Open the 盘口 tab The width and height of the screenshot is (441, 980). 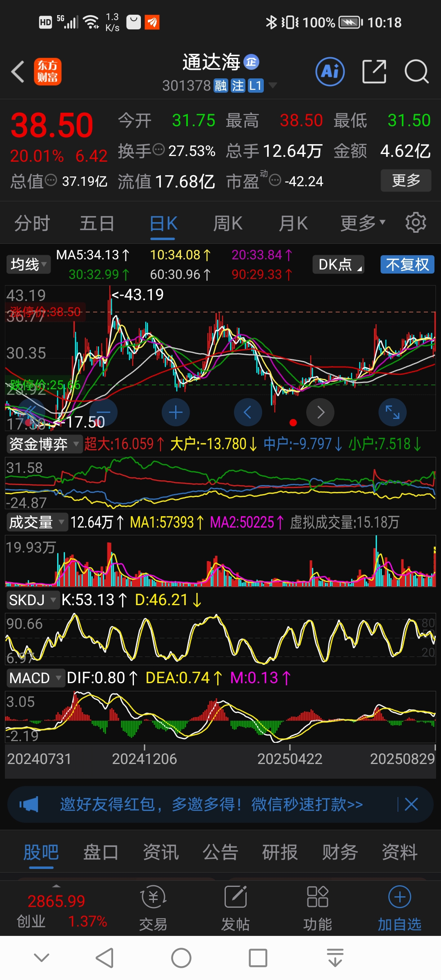pos(101,852)
